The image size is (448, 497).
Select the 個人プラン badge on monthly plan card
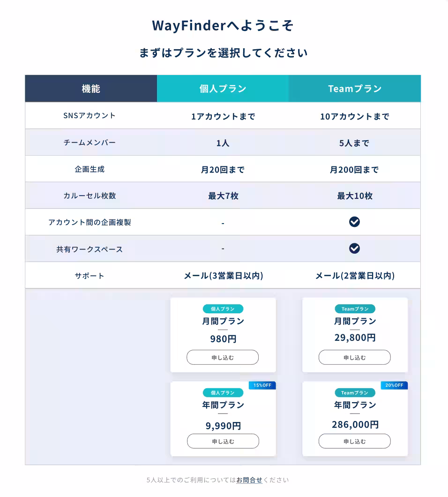tap(223, 309)
